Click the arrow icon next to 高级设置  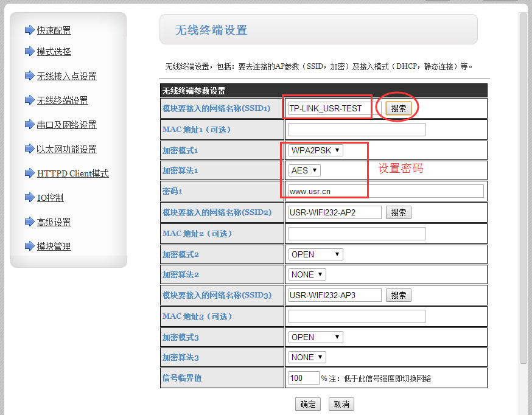[29, 221]
